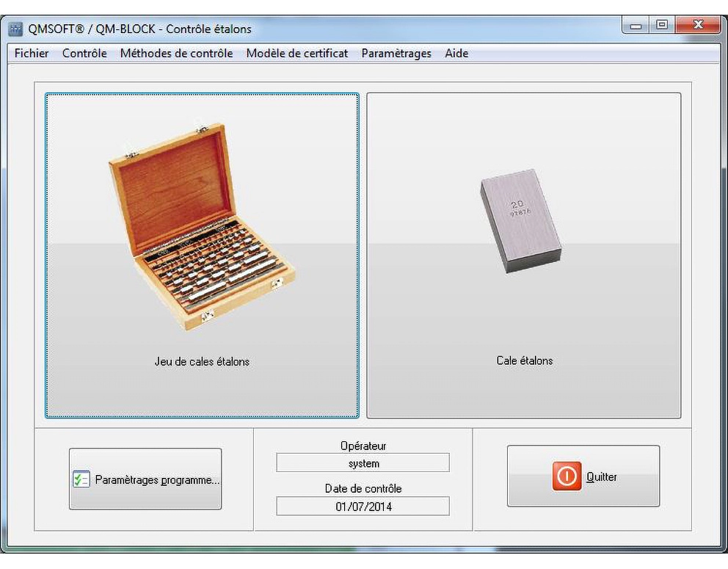Open the Modèle de certificat menu
The image size is (728, 569).
pos(297,54)
